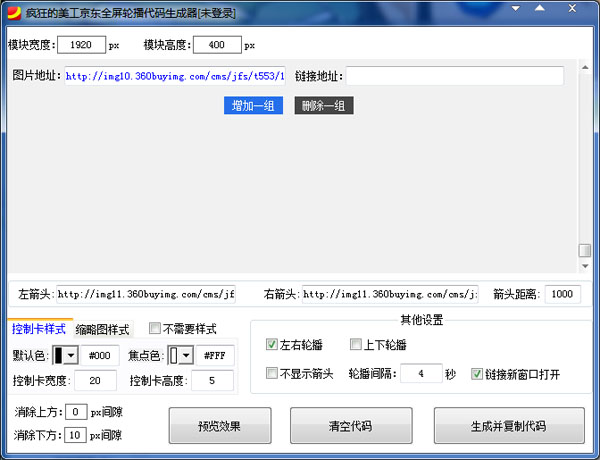
Task: Click the 图片地址 URL field
Action: click(x=175, y=76)
